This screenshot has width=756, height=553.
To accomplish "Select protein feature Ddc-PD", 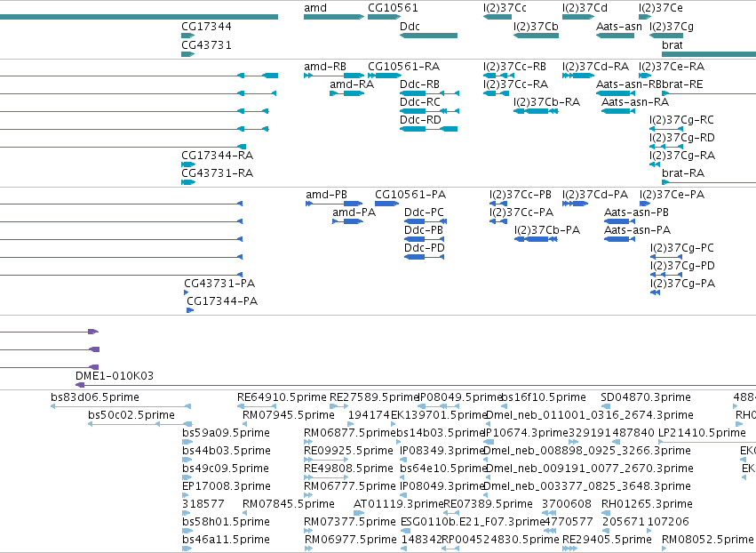I will coord(425,257).
